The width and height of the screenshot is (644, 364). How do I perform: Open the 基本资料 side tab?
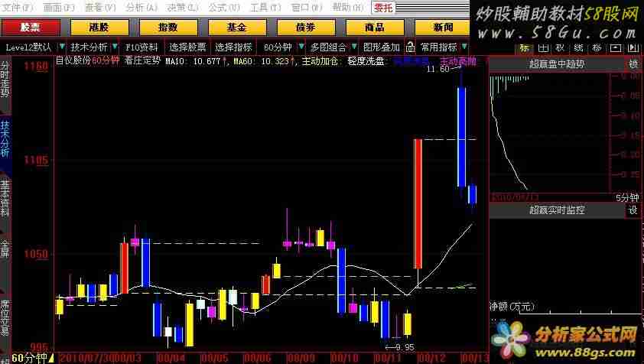pyautogui.click(x=5, y=198)
